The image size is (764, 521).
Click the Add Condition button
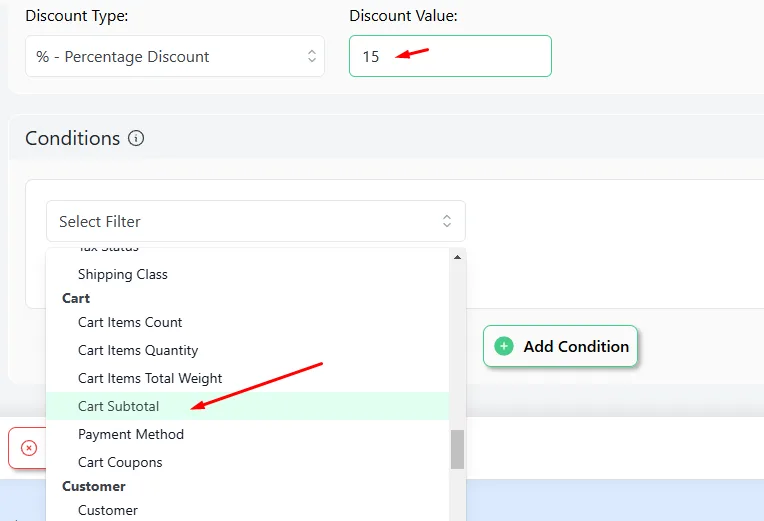tap(560, 347)
